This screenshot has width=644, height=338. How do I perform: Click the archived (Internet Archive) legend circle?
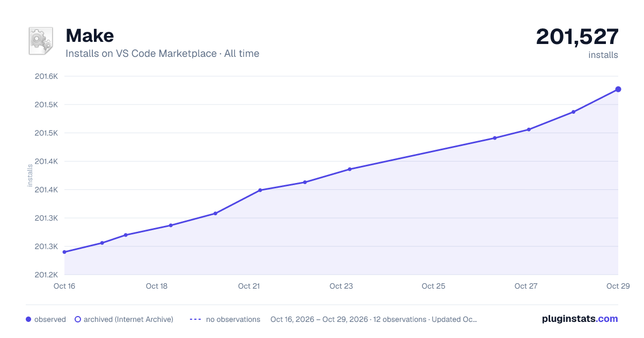[x=78, y=319]
